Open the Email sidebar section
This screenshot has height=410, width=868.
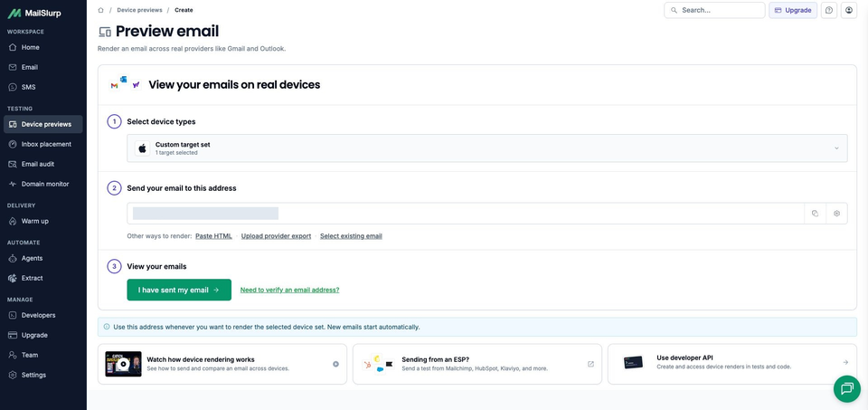click(43, 68)
